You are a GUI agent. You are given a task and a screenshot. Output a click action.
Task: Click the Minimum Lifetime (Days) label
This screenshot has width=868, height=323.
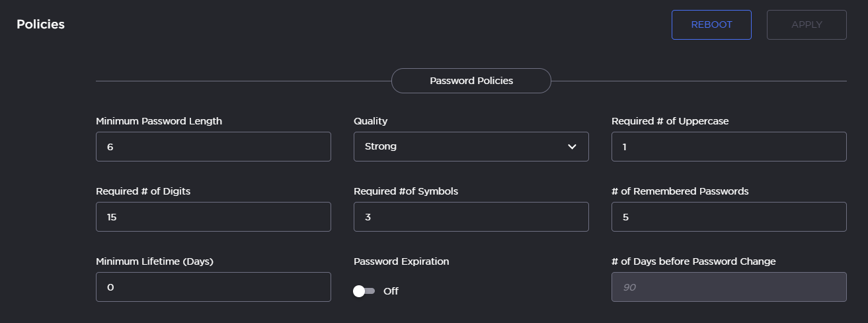point(155,261)
